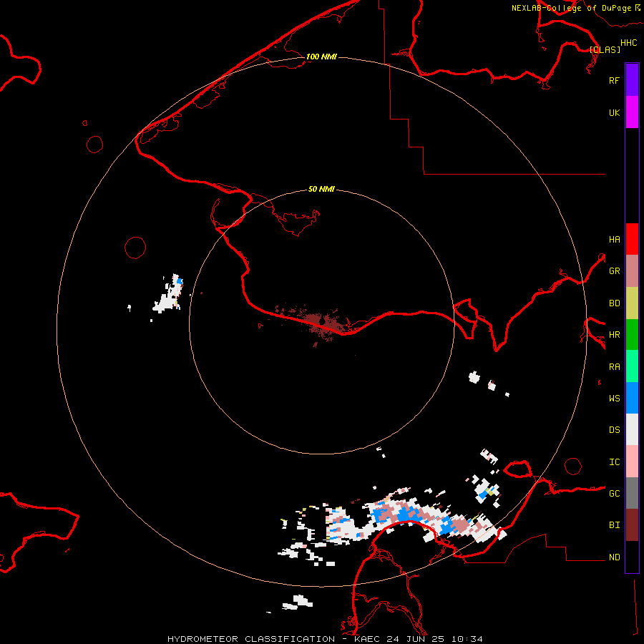Viewport: 644px width, 644px height.
Task: Click the 'NEXLAB-College of DuPage' credit text
Action: 571,8
